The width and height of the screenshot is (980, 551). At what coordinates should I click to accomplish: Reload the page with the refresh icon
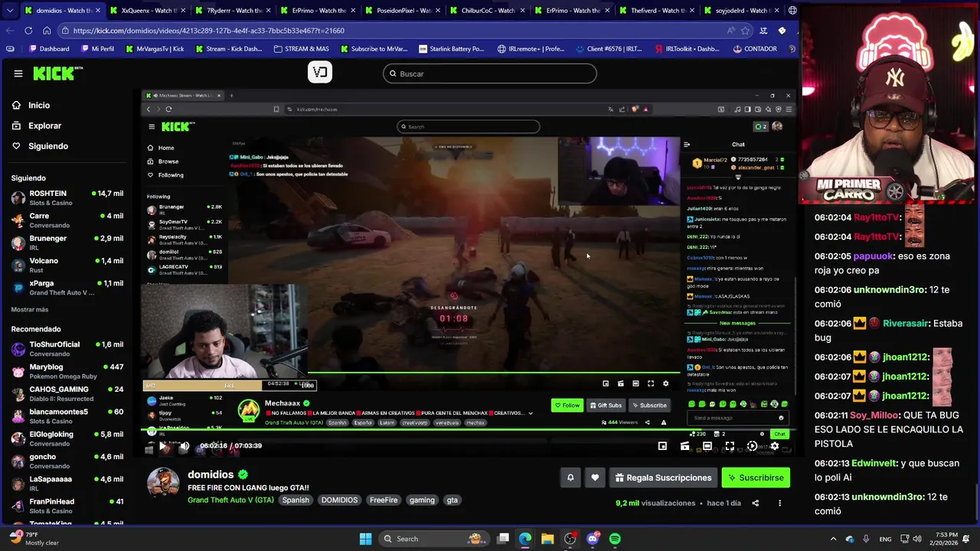pyautogui.click(x=28, y=31)
